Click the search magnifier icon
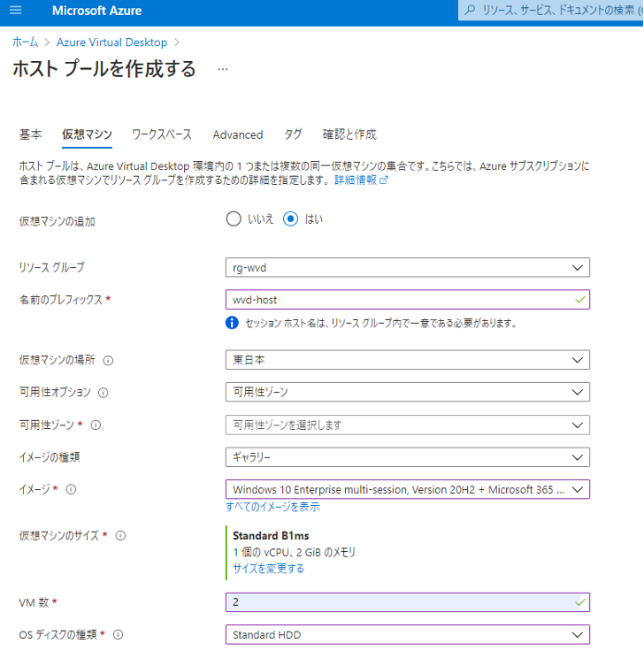The height and width of the screenshot is (651, 644). tap(470, 10)
